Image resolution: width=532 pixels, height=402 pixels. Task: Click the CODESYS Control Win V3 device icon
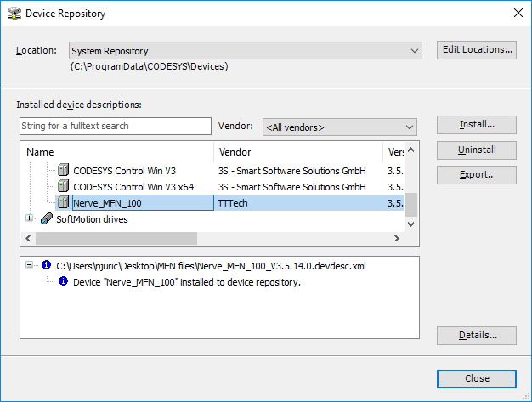tap(63, 171)
